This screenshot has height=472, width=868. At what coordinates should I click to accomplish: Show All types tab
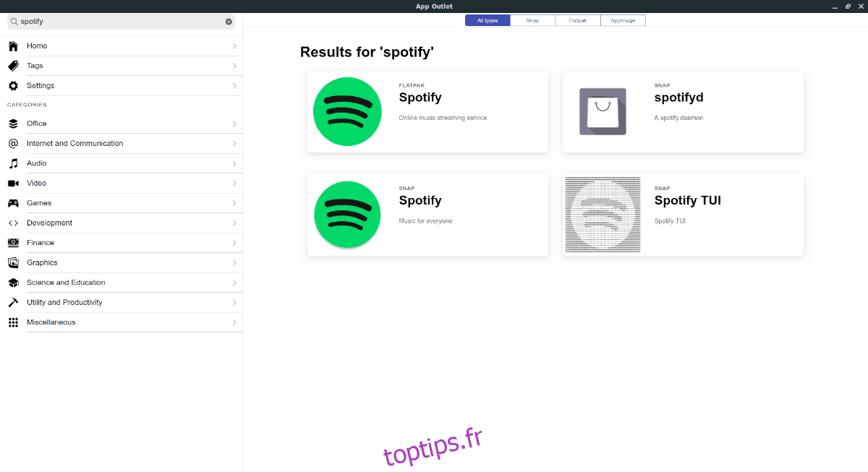[x=488, y=20]
